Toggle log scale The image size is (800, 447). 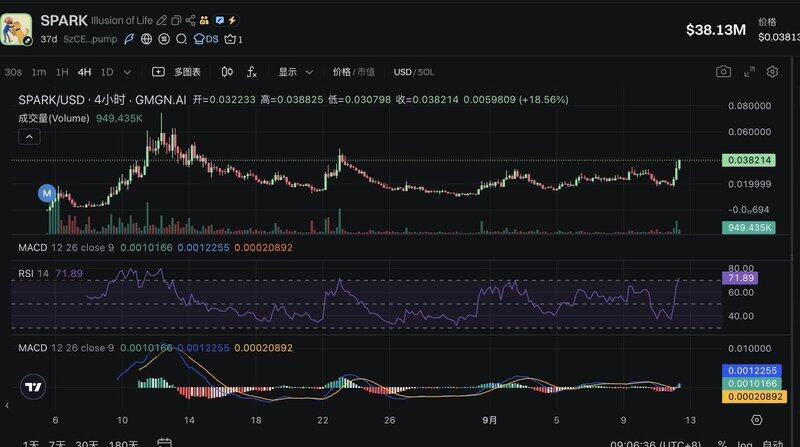pos(745,443)
